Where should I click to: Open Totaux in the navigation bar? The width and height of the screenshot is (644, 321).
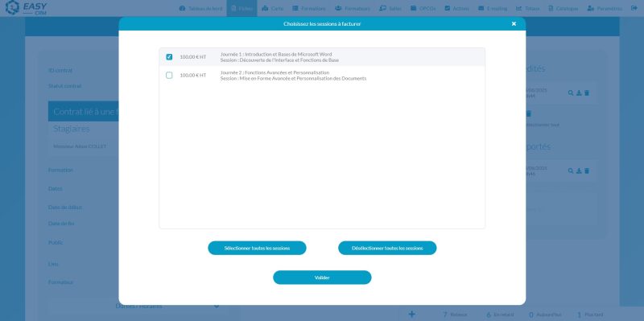tap(528, 8)
